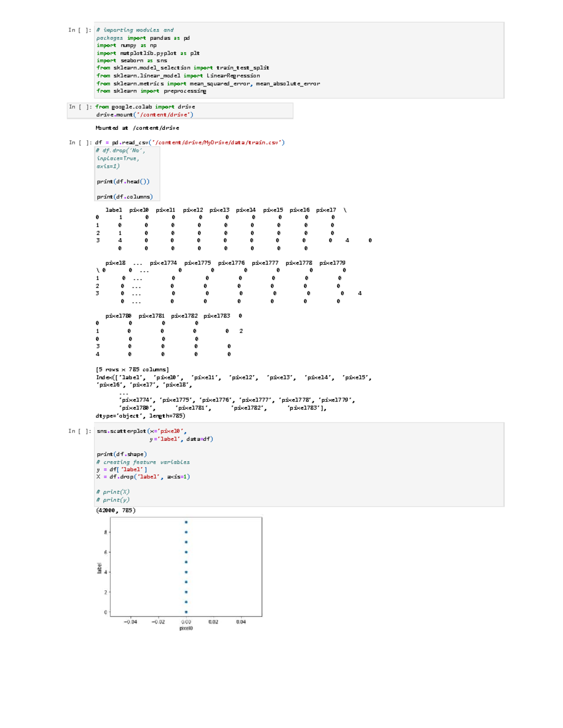The image size is (563, 728).
Task: Click the train_test_split import line
Action: 183,68
